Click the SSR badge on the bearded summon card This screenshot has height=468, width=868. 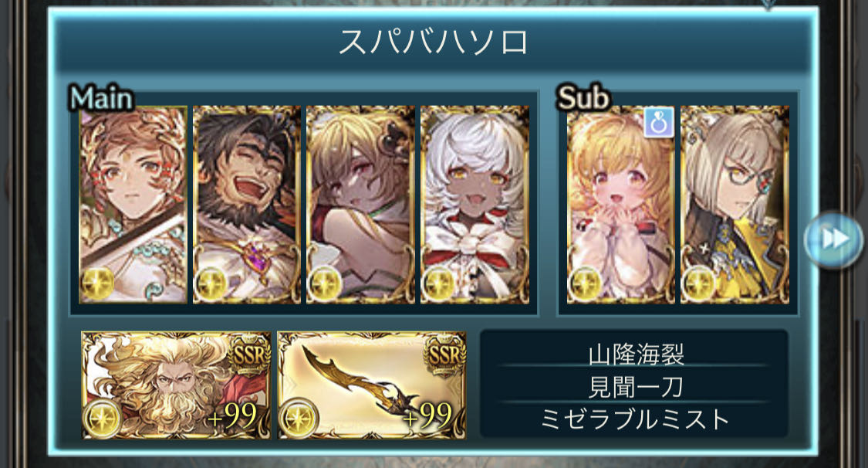[250, 354]
